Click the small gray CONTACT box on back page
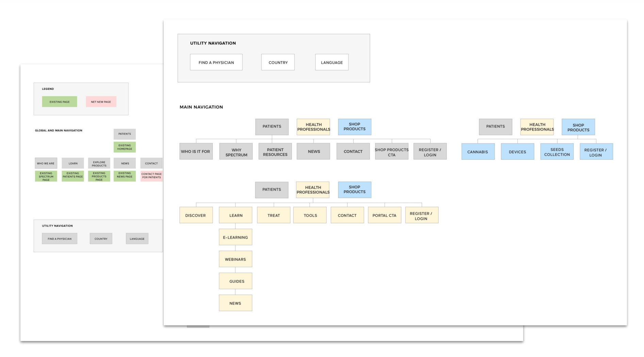 (151, 163)
